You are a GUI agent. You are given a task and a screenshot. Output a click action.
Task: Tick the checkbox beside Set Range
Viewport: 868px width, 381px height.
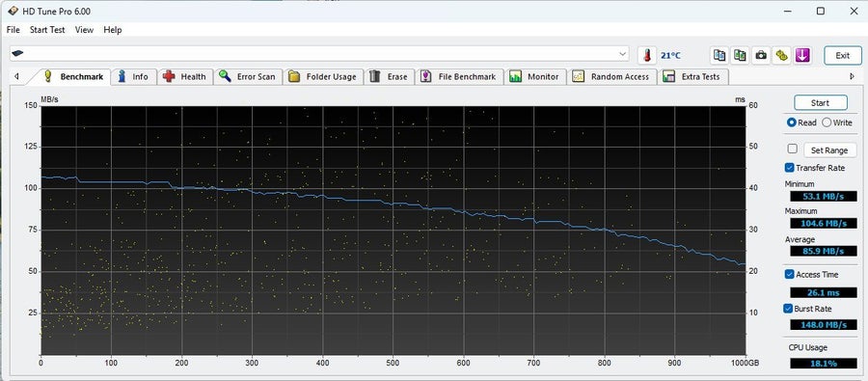point(792,149)
